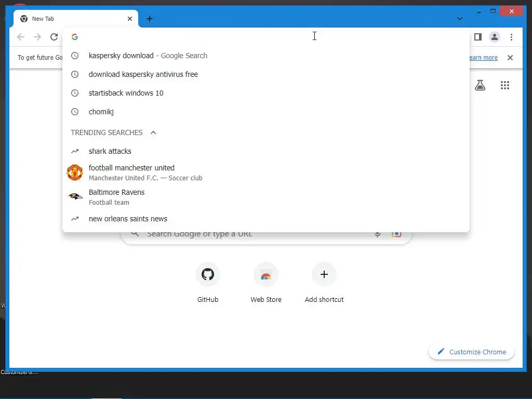Click the back navigation arrow

[x=21, y=37]
